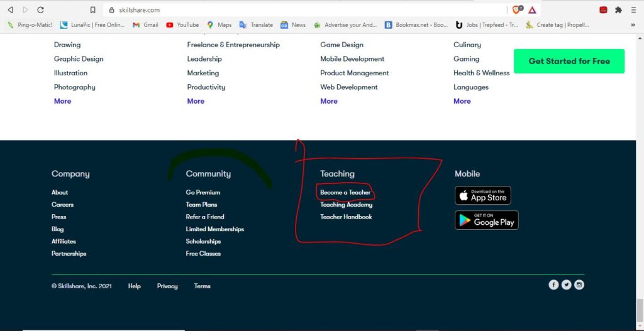Click the bookmark page icon

(93, 10)
